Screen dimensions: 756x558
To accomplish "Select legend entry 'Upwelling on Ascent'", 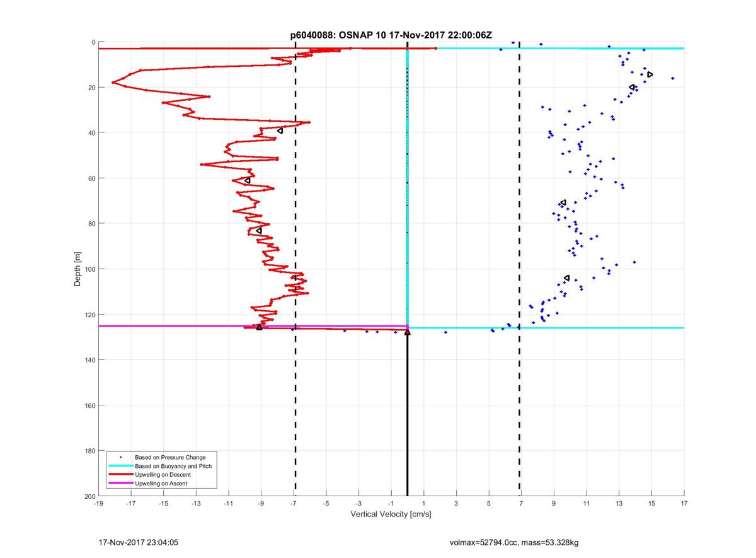I will [x=161, y=483].
